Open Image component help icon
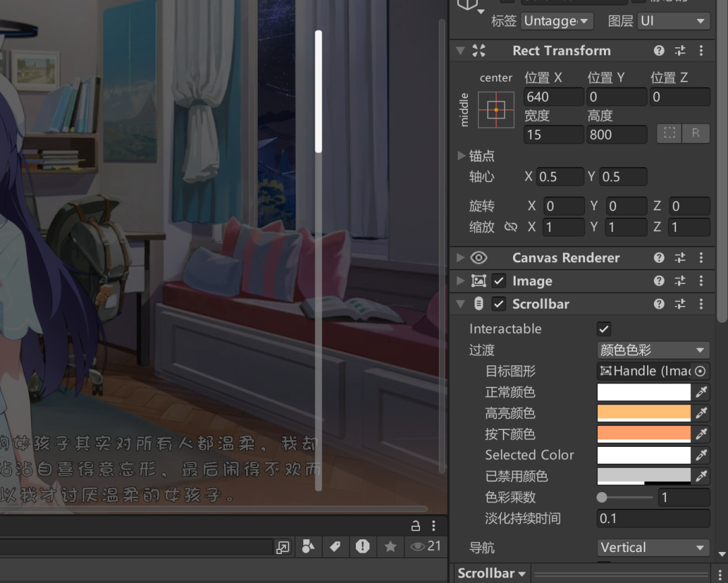Screen dimensions: 728x583 tap(659, 281)
